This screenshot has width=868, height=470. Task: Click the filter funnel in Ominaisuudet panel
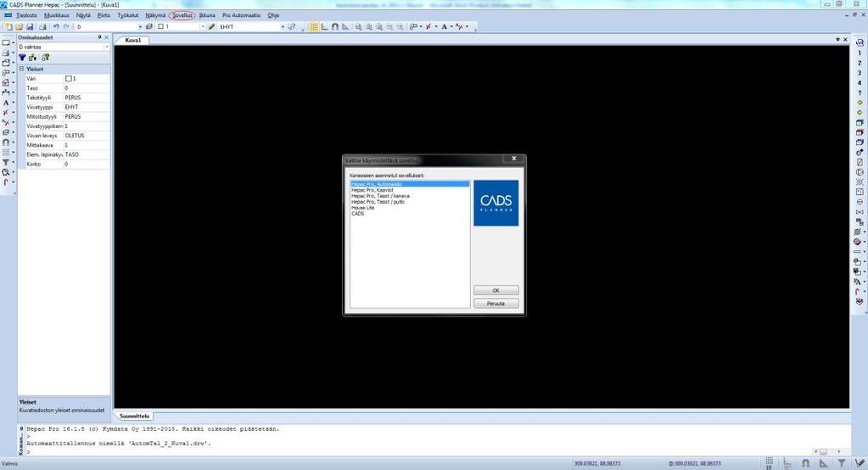pos(23,58)
